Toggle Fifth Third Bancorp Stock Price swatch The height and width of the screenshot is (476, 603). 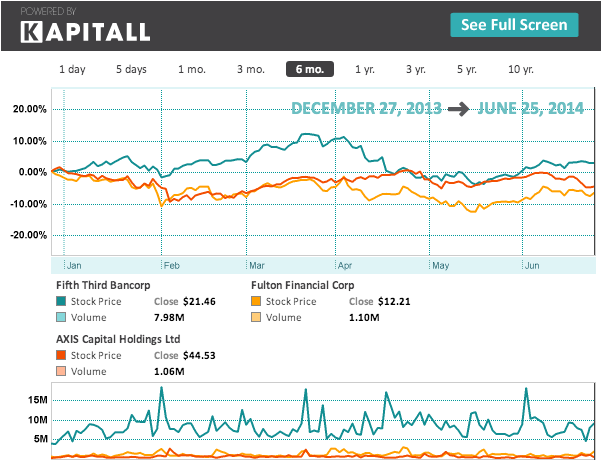click(x=61, y=301)
